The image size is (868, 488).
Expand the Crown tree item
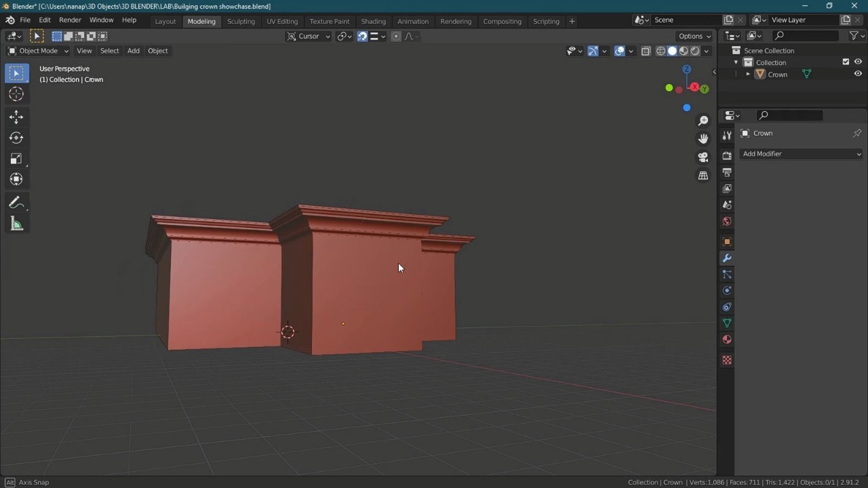tap(748, 74)
